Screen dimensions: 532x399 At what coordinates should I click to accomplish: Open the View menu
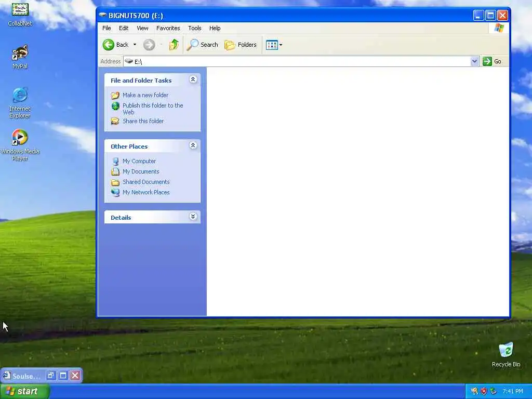[142, 28]
